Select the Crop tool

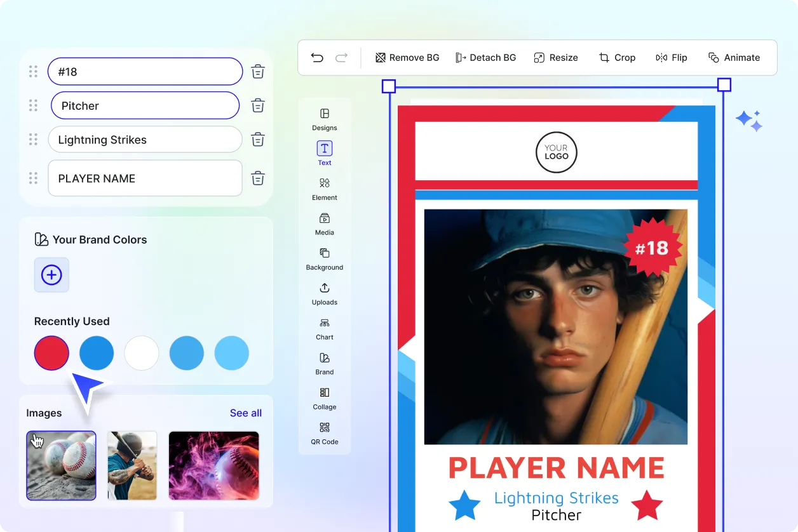pos(617,57)
